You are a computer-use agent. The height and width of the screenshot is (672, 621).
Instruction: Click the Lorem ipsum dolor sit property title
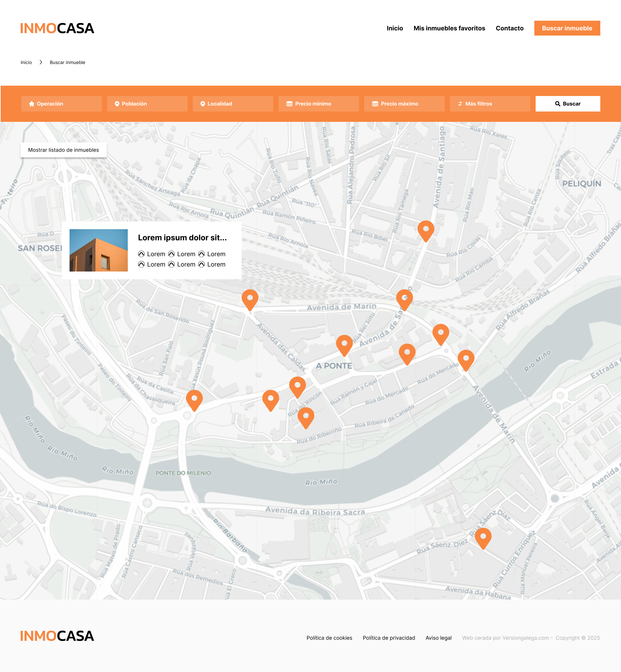click(x=182, y=238)
